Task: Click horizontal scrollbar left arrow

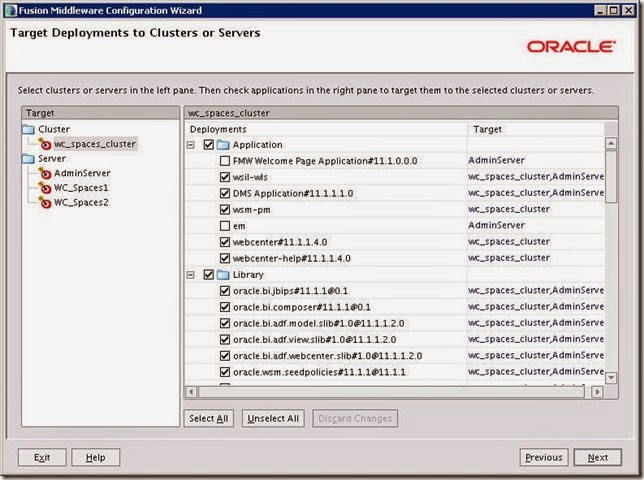Action: coord(191,392)
